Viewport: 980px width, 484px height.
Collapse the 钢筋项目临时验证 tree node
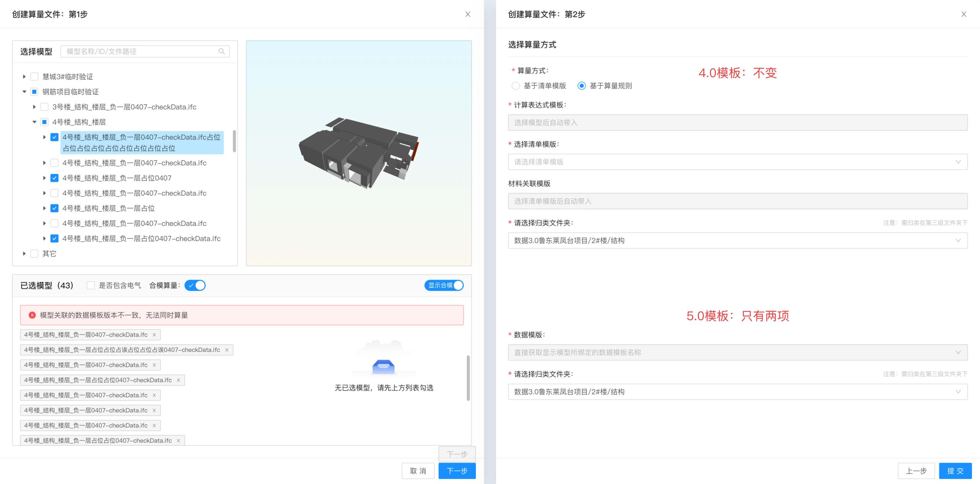click(x=24, y=92)
